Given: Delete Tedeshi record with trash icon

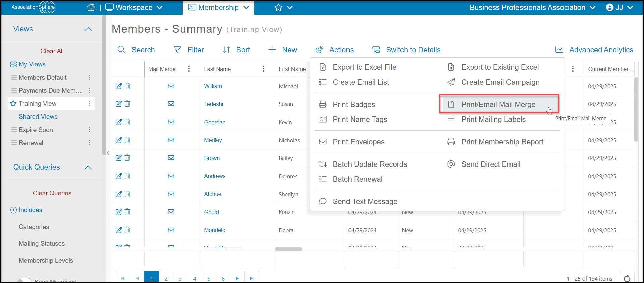Looking at the screenshot, I should coord(127,104).
